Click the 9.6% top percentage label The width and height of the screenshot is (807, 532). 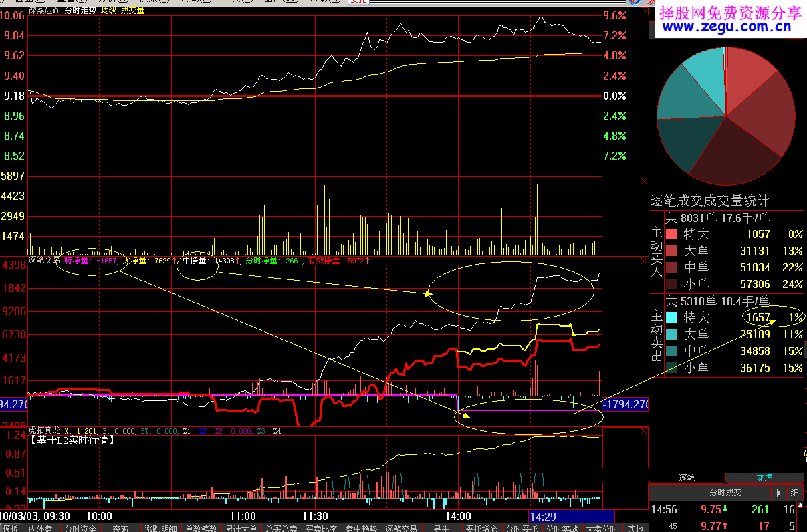point(615,15)
